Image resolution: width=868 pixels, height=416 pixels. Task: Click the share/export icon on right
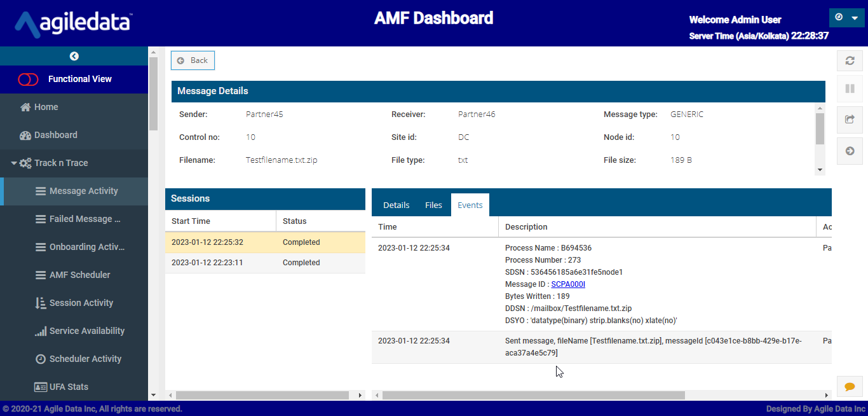pyautogui.click(x=850, y=119)
